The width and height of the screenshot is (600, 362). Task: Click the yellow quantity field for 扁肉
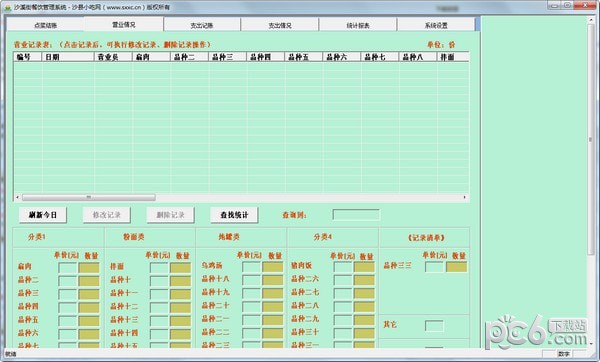click(89, 267)
